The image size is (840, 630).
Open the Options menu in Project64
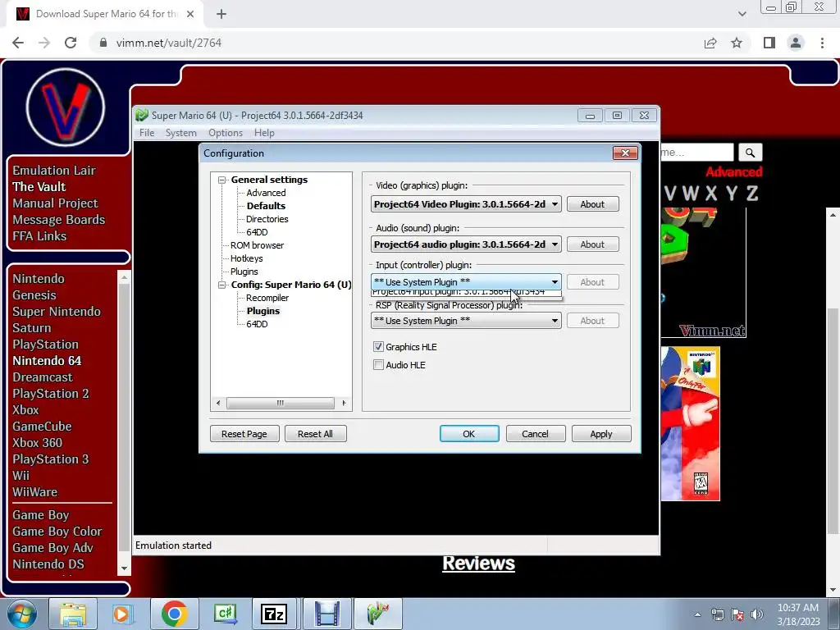(226, 133)
